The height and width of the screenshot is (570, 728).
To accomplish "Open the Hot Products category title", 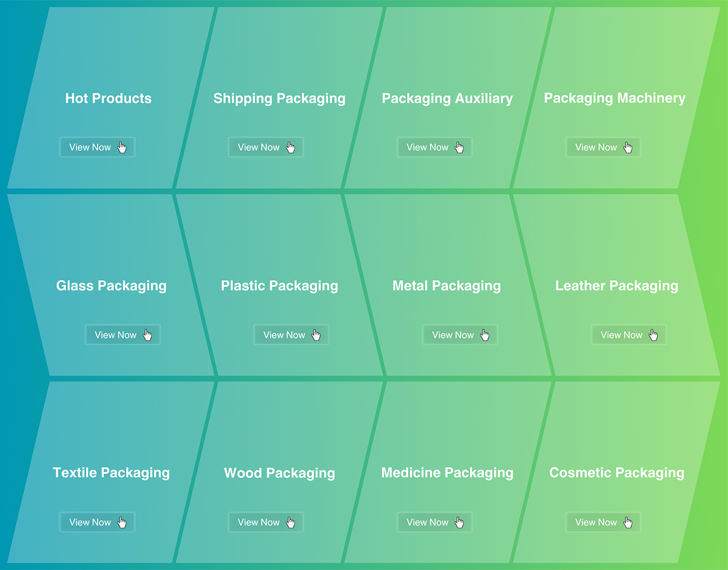I will (109, 98).
